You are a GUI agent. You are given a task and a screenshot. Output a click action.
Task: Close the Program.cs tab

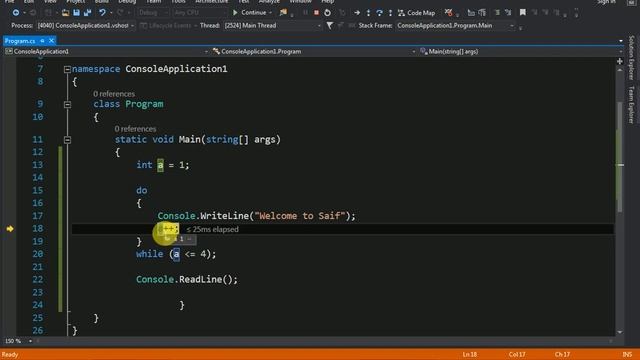point(51,41)
